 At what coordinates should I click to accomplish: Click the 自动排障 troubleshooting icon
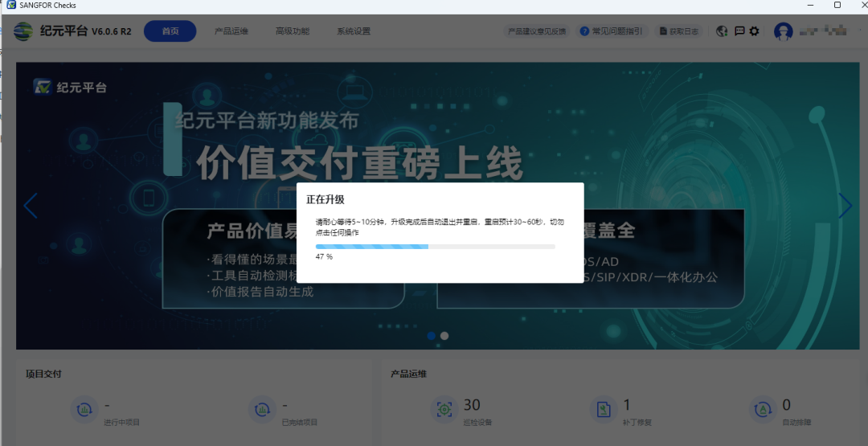tap(763, 410)
